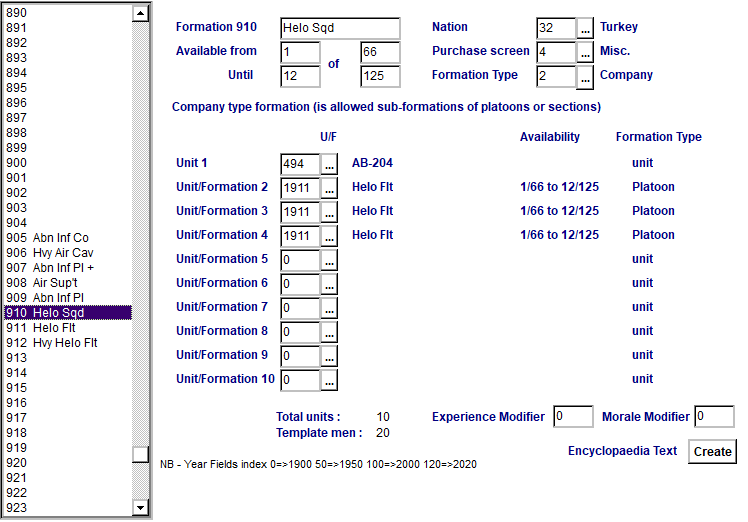Browse options for Unit/Formation 7
Viewport: 748px width, 522px height.
pos(330,308)
